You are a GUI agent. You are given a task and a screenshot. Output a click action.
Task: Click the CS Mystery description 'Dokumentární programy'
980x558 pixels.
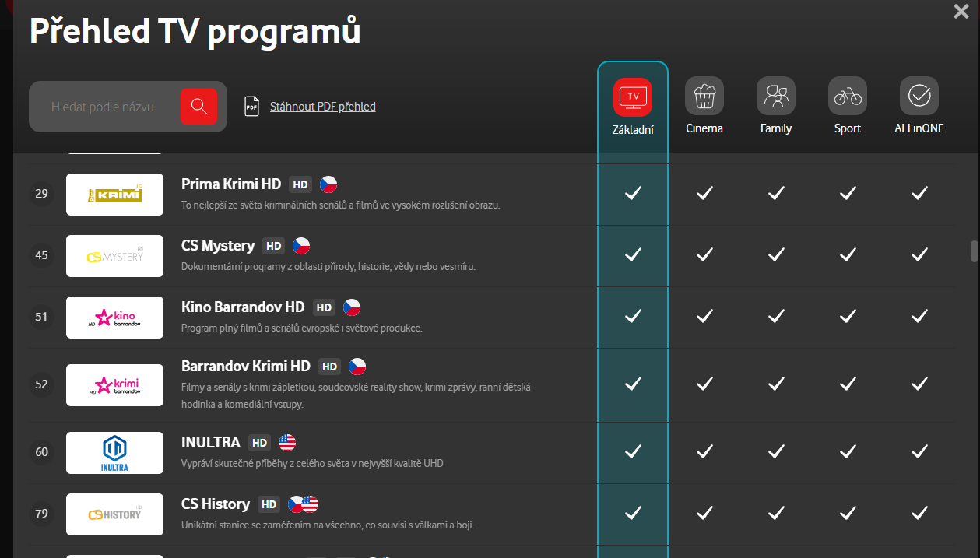pyautogui.click(x=328, y=267)
